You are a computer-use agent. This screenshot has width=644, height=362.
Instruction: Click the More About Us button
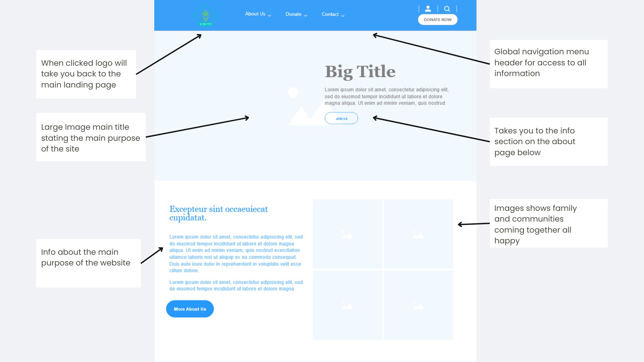(x=190, y=309)
